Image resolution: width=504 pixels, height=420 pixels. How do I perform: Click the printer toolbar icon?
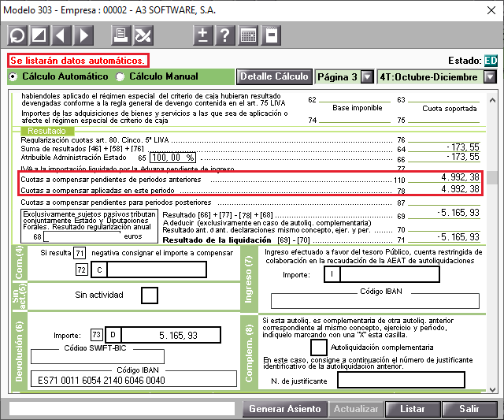pos(120,35)
